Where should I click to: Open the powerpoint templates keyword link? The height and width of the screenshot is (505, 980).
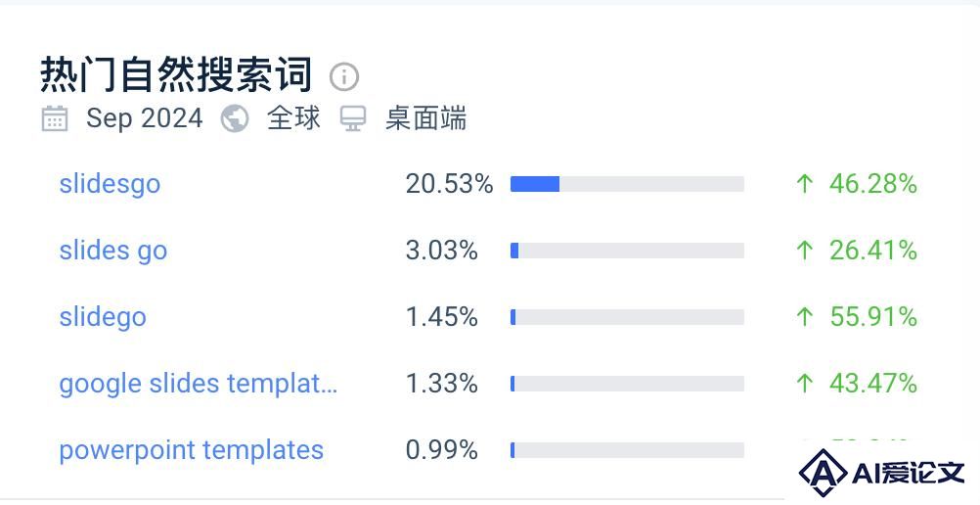192,450
